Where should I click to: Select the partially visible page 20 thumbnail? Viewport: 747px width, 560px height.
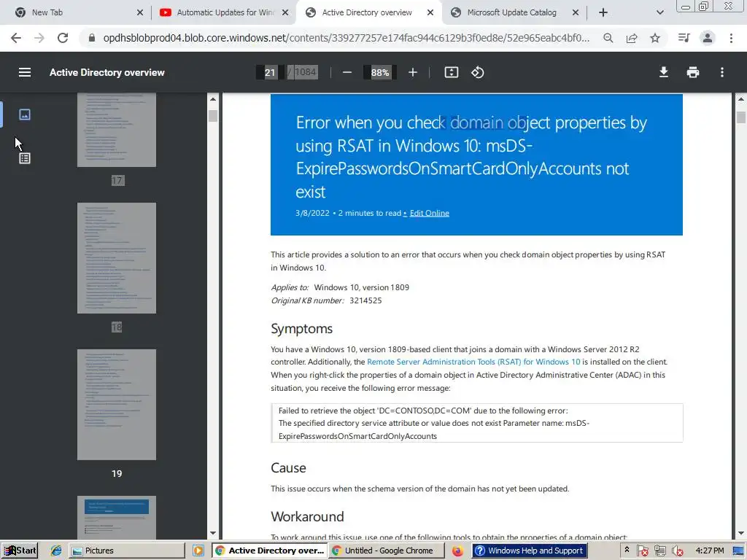117,518
